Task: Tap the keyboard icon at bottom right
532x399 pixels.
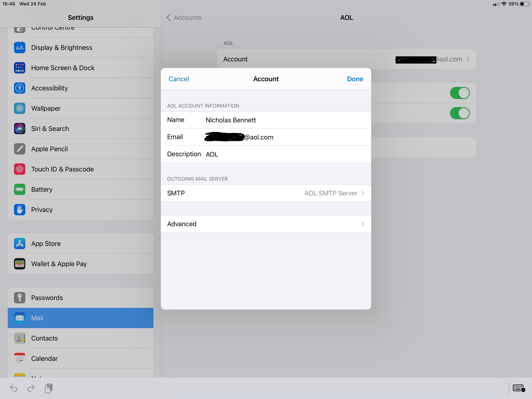Action: 519,388
